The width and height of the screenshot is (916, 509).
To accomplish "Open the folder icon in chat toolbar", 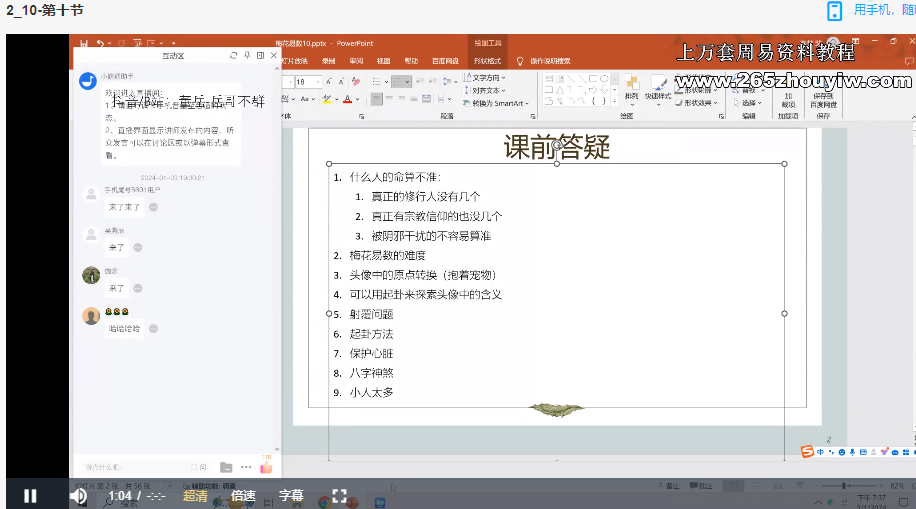I will (x=226, y=467).
